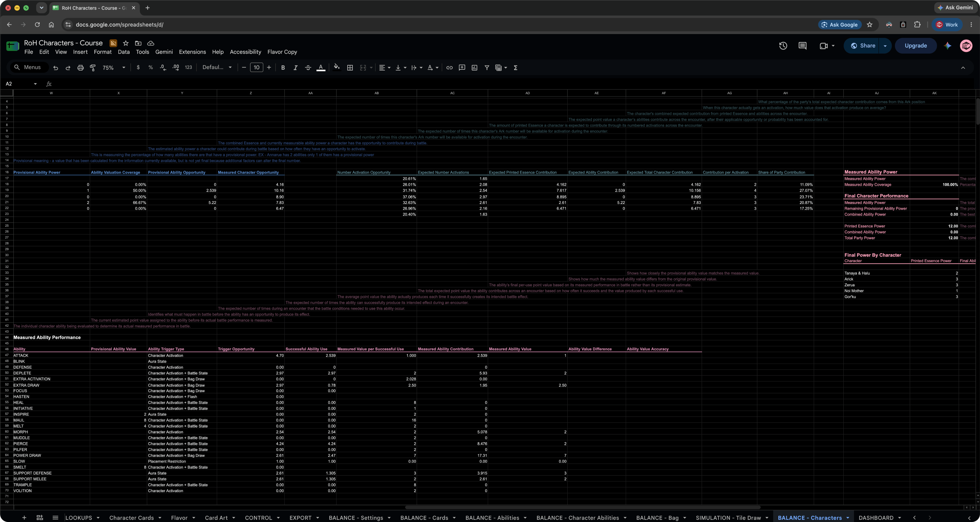The image size is (980, 522).
Task: Activate the paint format tool
Action: [x=93, y=68]
